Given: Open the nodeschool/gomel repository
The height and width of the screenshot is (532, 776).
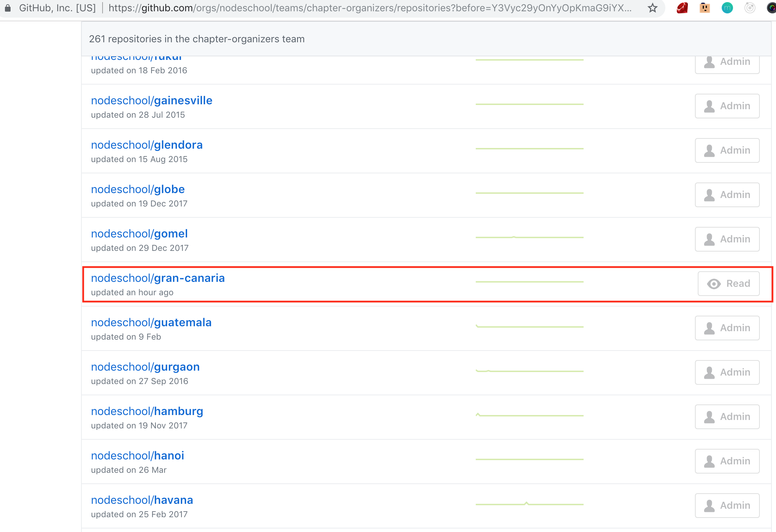Looking at the screenshot, I should (x=139, y=234).
